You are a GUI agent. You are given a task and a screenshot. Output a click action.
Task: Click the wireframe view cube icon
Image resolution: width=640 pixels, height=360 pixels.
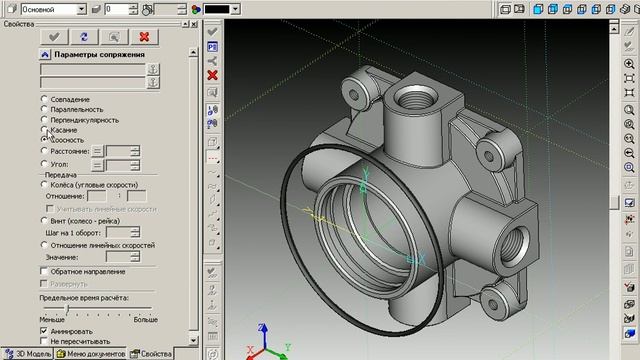505,9
